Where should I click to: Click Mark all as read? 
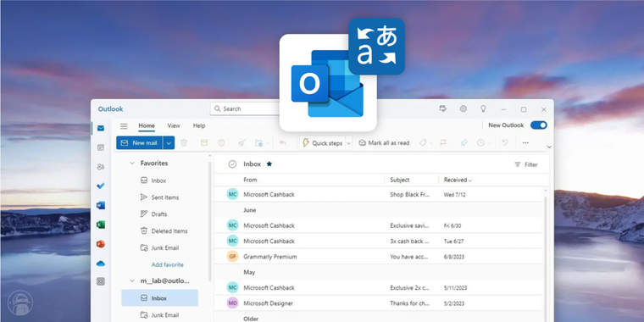(384, 143)
